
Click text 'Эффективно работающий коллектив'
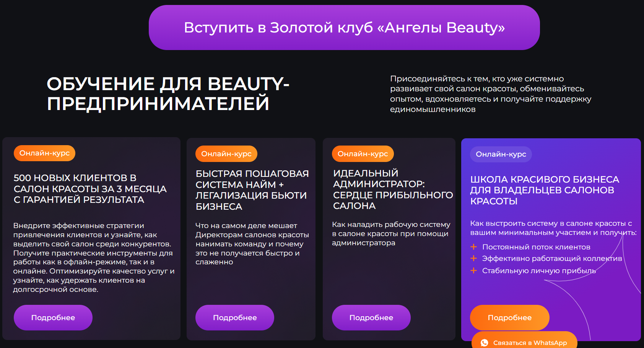coord(552,259)
